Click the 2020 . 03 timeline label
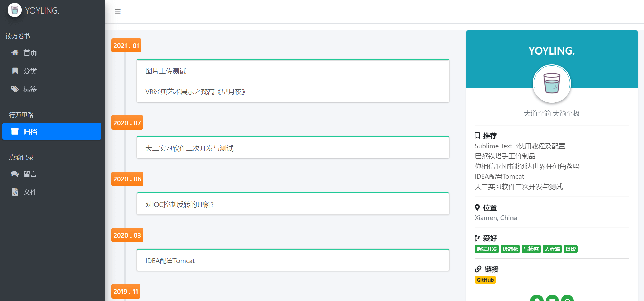The height and width of the screenshot is (301, 644). click(127, 235)
